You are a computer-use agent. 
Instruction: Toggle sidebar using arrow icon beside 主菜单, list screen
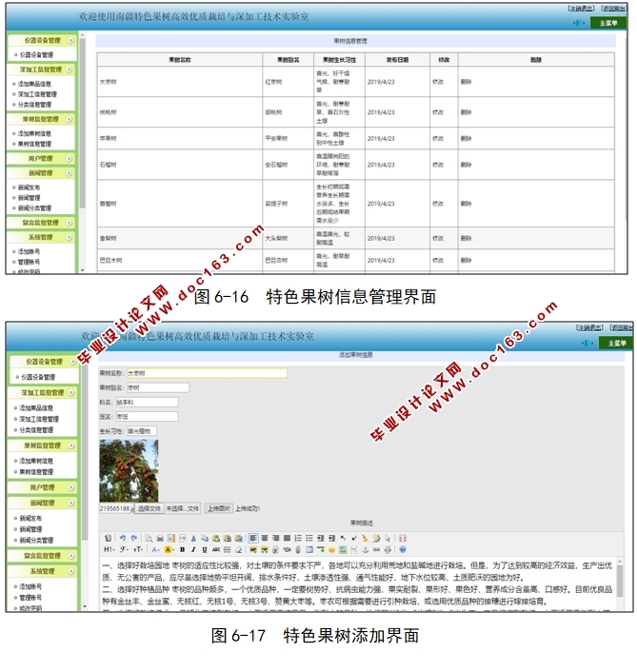[x=579, y=23]
